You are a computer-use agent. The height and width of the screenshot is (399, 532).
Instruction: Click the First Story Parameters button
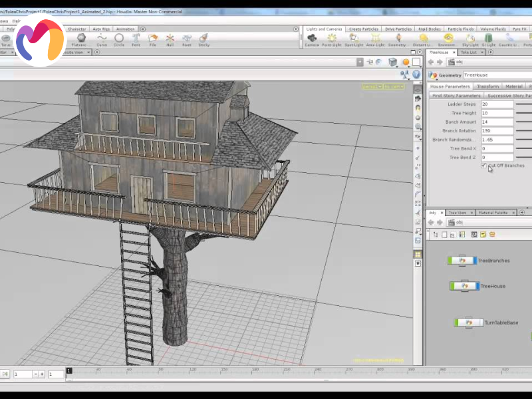tap(456, 96)
